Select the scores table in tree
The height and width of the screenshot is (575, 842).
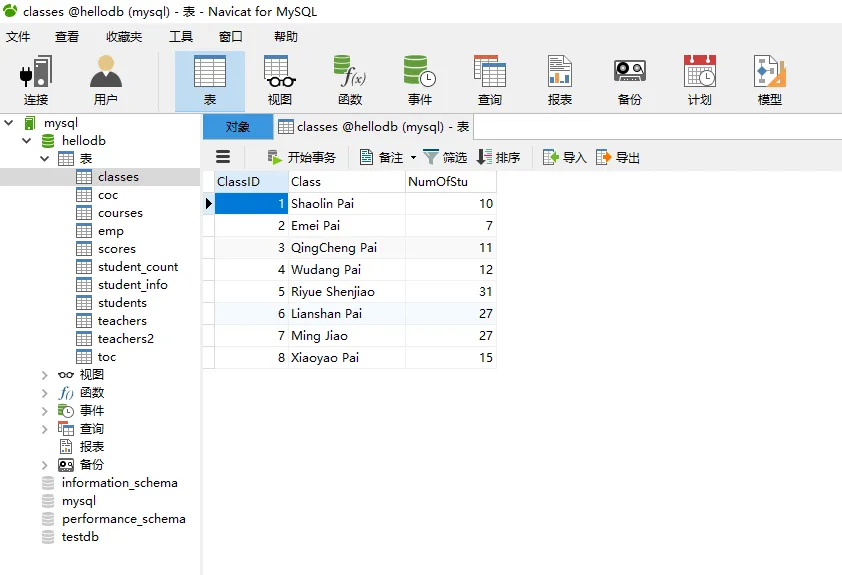point(117,249)
